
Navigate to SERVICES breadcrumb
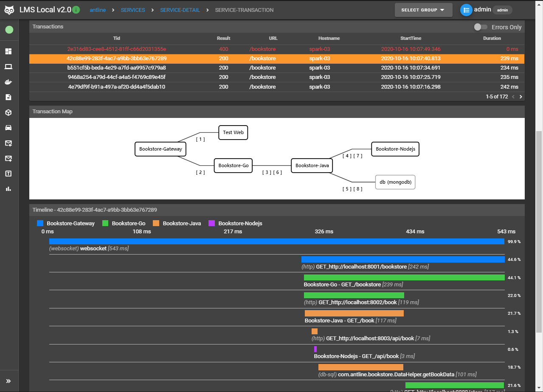(x=133, y=10)
